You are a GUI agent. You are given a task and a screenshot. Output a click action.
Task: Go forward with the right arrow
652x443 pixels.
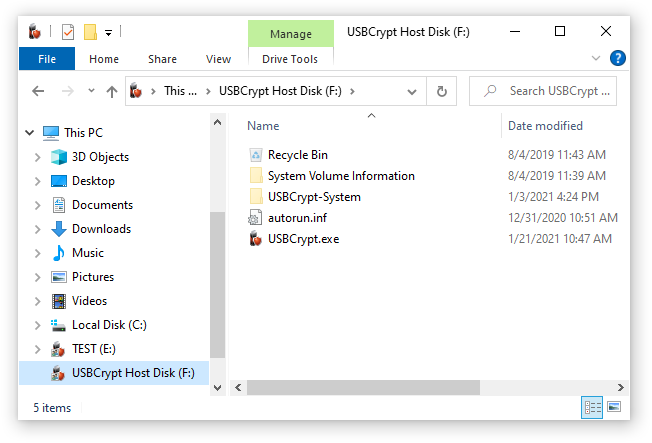pyautogui.click(x=67, y=91)
